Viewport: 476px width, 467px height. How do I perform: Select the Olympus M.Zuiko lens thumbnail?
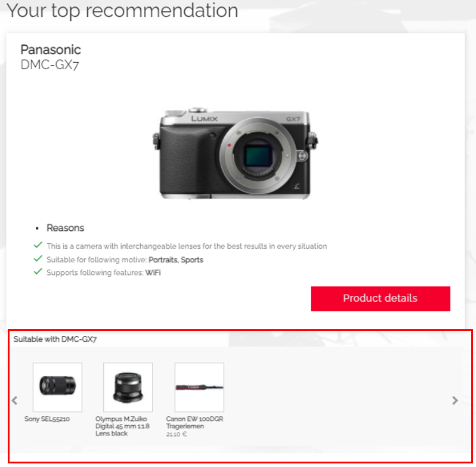click(128, 387)
